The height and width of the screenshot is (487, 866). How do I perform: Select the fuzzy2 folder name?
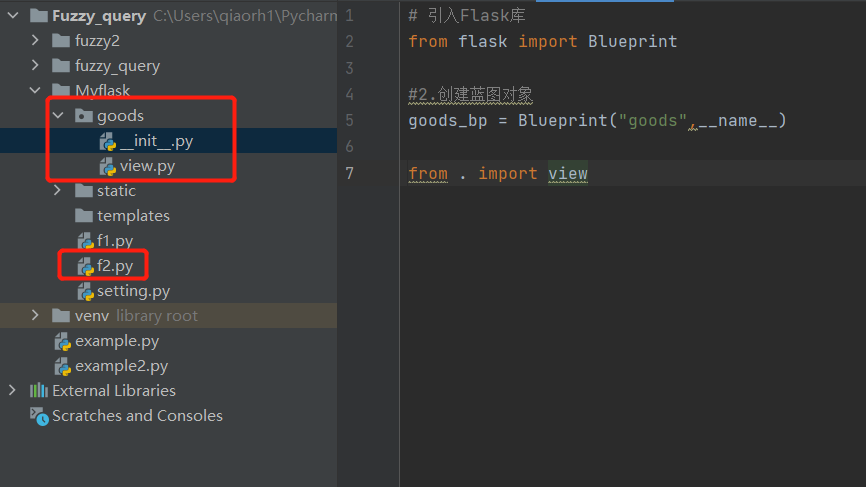(x=97, y=41)
